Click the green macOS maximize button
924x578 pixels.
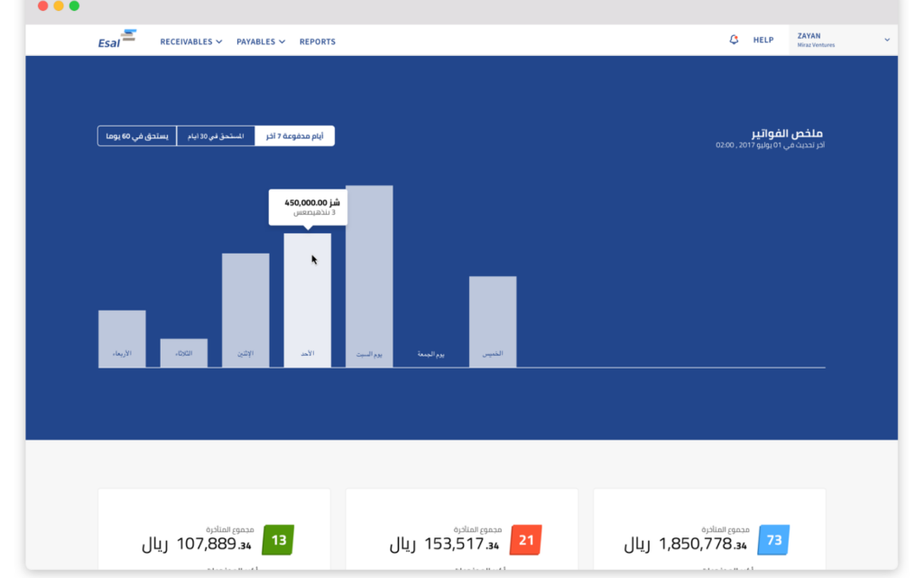click(x=74, y=6)
